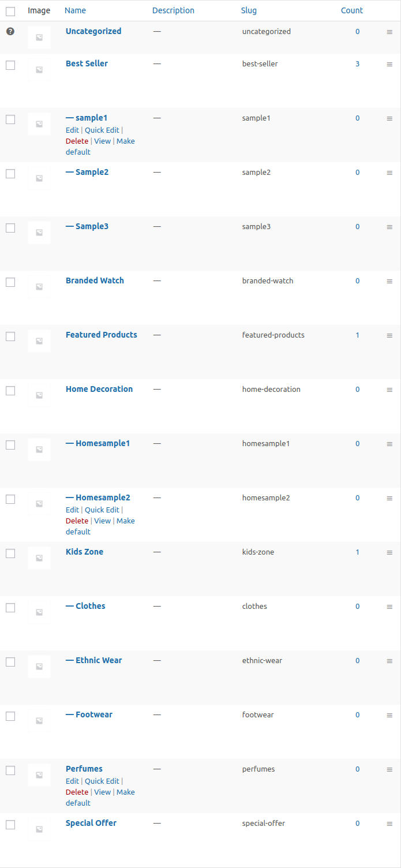
Task: Select the Best Seller category checkbox
Action: click(x=10, y=65)
